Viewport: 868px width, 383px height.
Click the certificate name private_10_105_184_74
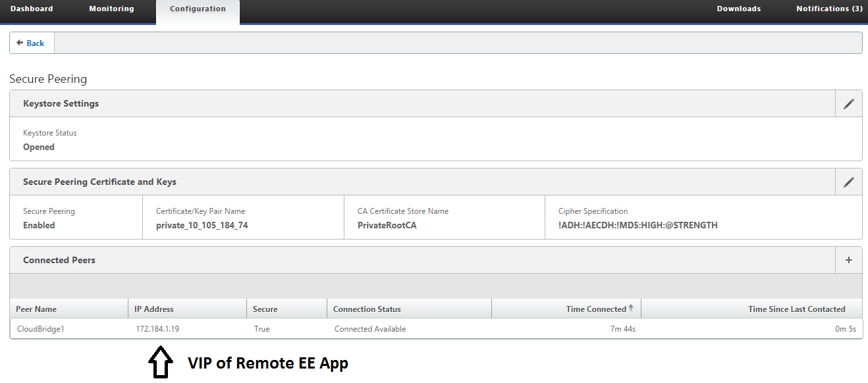pos(202,226)
